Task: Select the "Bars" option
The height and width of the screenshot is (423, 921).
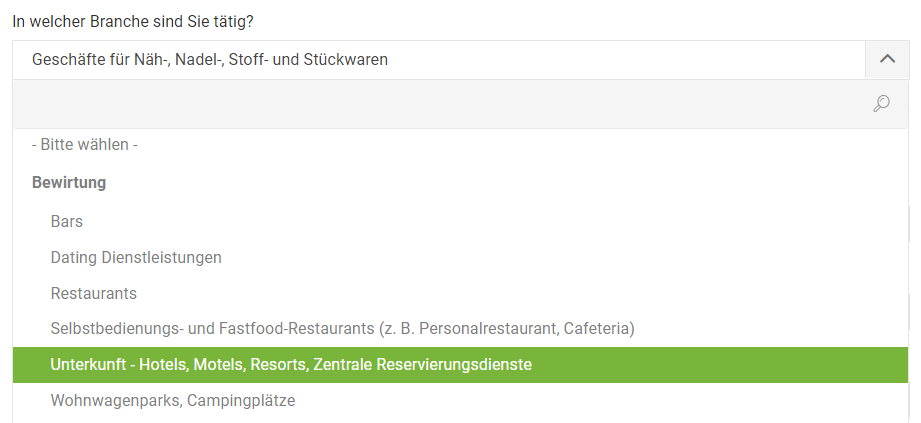Action: (460, 221)
